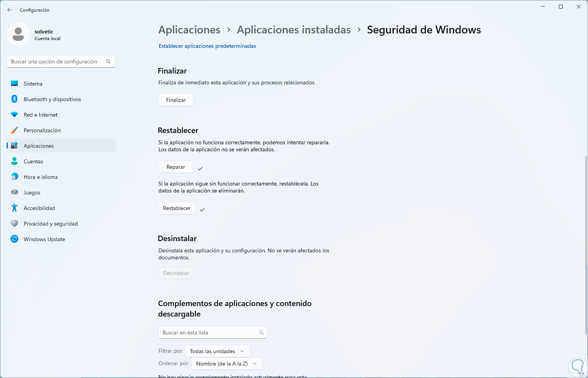
Task: Open Windows Update page
Action: 61,239
